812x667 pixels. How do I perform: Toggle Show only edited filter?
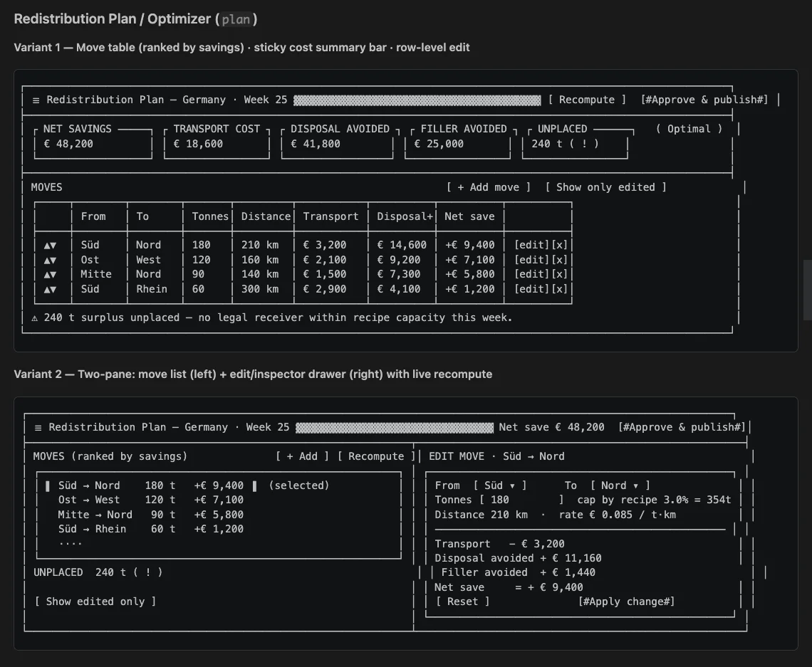(x=605, y=187)
